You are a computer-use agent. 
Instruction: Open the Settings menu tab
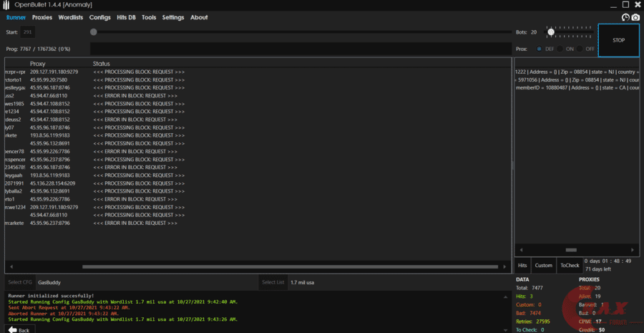[172, 17]
